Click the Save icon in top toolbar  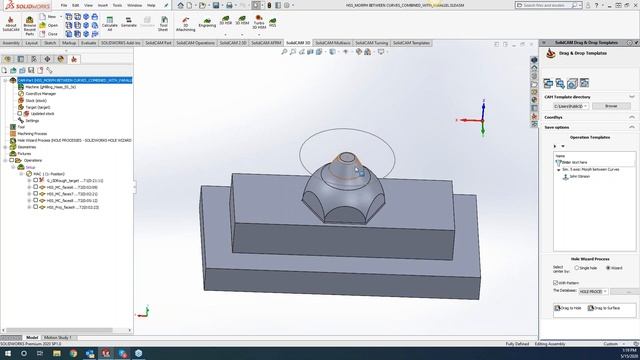click(216, 5)
